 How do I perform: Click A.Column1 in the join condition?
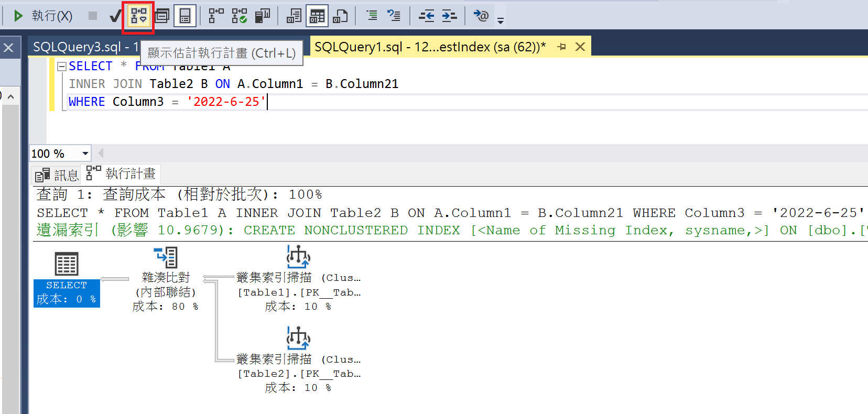270,84
